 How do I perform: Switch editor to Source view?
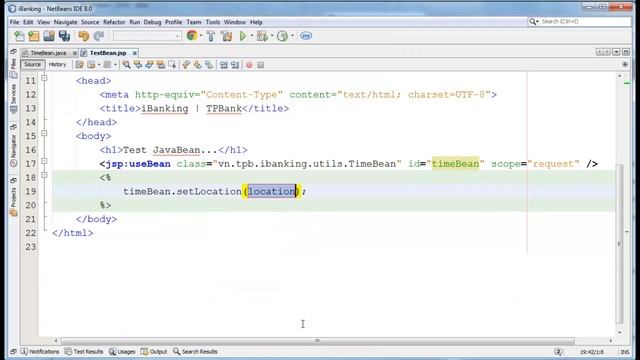click(32, 64)
